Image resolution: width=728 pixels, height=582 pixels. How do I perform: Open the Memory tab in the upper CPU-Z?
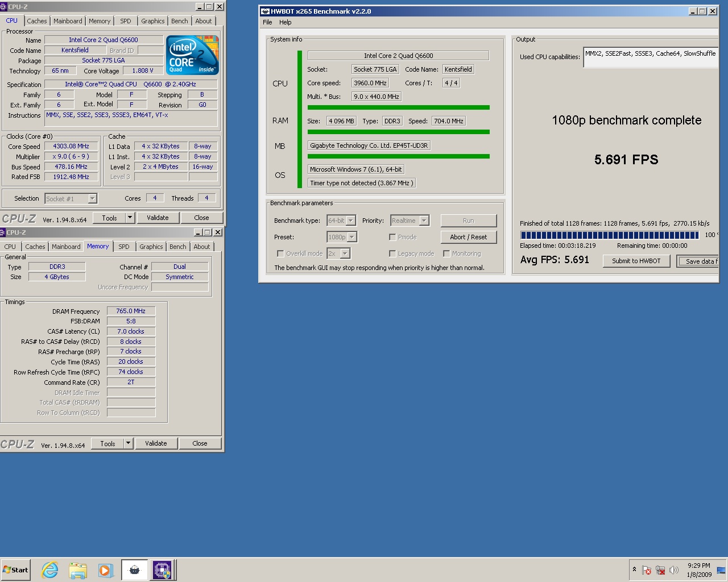100,21
